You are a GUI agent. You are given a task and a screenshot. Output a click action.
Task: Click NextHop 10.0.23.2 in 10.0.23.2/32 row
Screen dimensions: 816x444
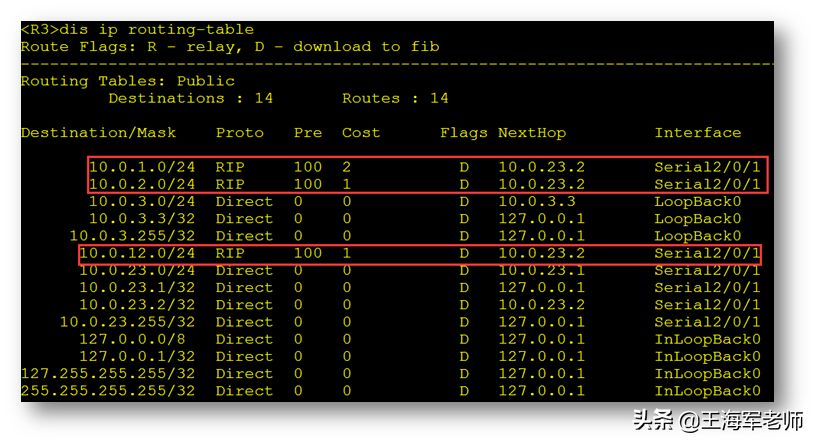541,305
